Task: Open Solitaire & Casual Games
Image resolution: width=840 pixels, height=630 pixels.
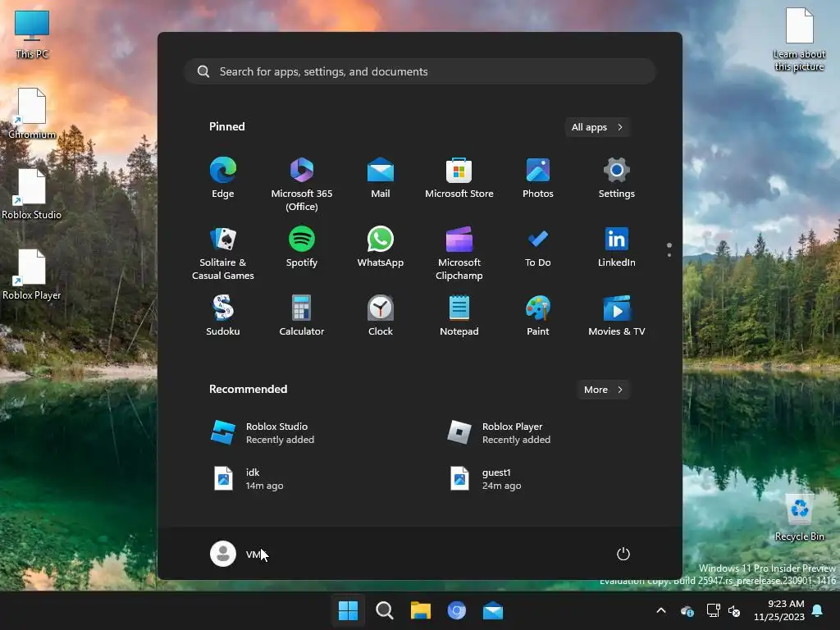Action: click(x=223, y=253)
